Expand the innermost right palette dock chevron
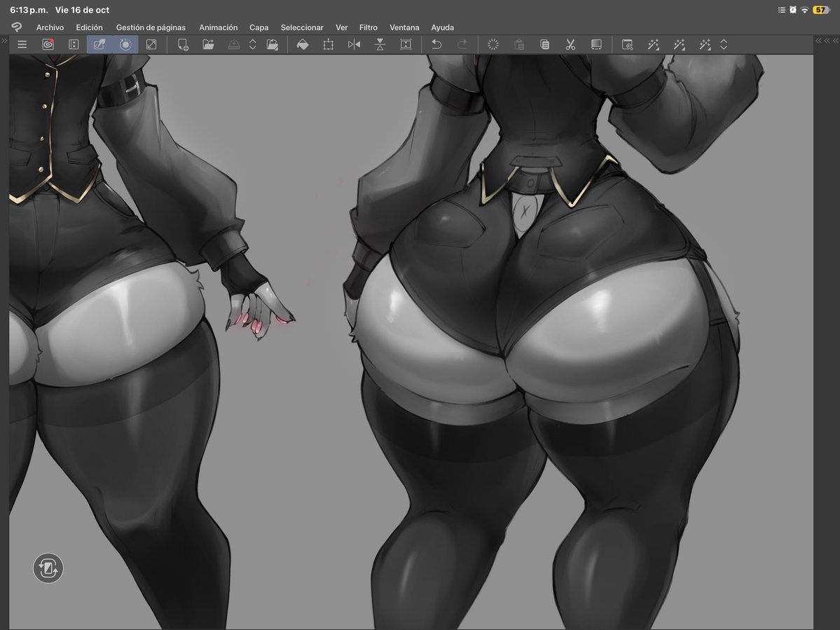This screenshot has height=630, width=840. point(818,40)
